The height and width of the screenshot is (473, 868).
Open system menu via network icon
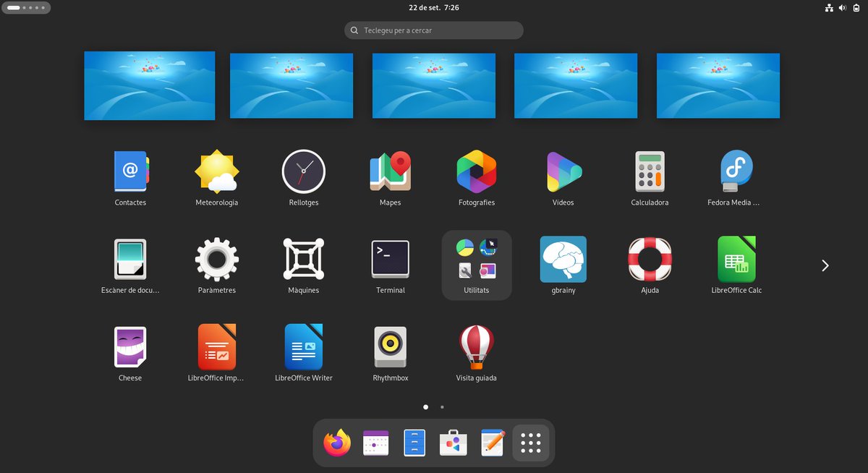coord(829,8)
